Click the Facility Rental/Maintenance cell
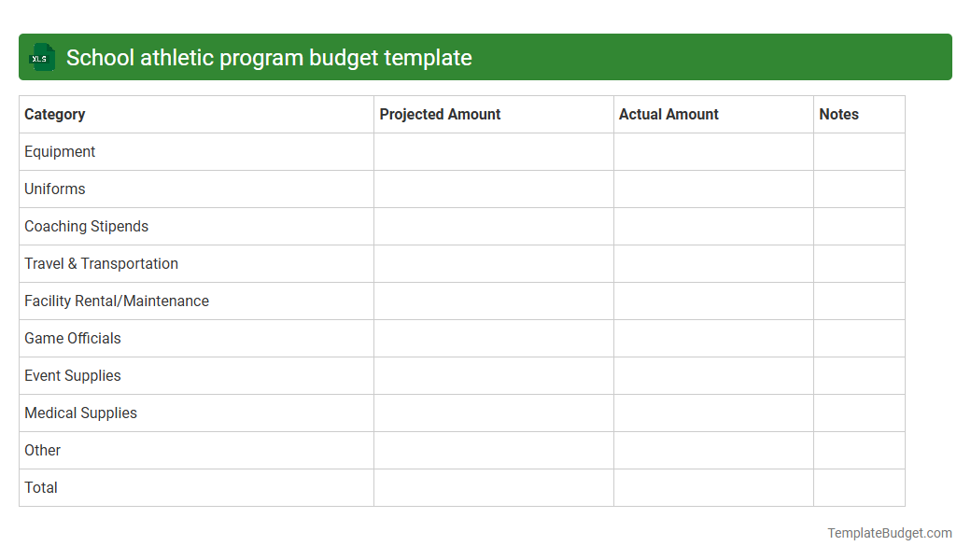Screen dimensions: 971x560 [x=116, y=301]
